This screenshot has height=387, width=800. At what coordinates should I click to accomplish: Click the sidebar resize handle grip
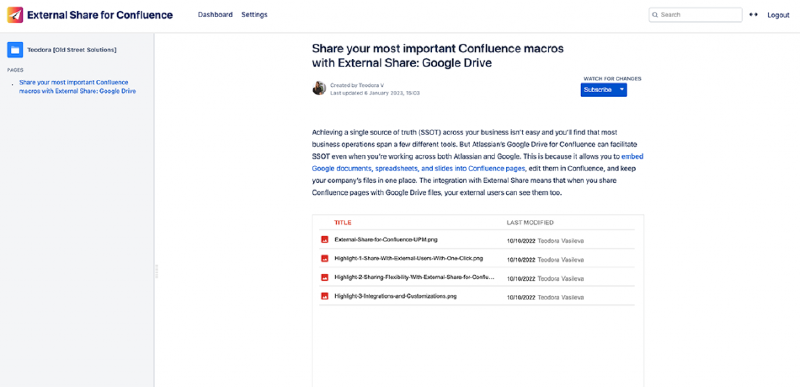(x=157, y=271)
